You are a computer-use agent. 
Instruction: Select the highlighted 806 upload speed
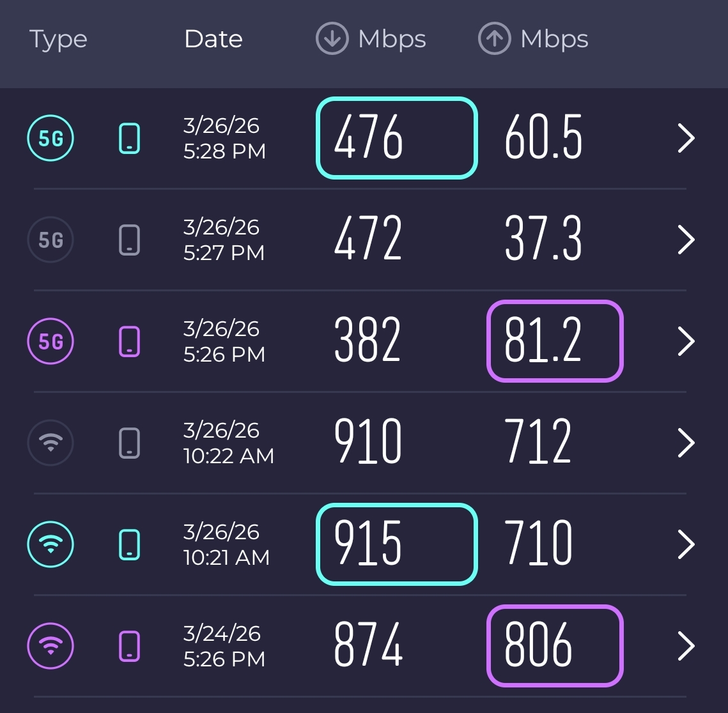coord(555,645)
